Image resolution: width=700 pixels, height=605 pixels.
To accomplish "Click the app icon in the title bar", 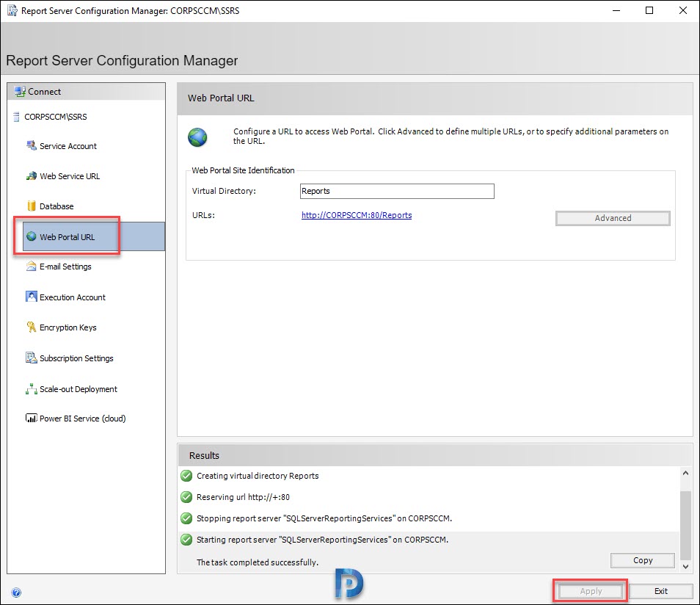I will click(x=12, y=10).
